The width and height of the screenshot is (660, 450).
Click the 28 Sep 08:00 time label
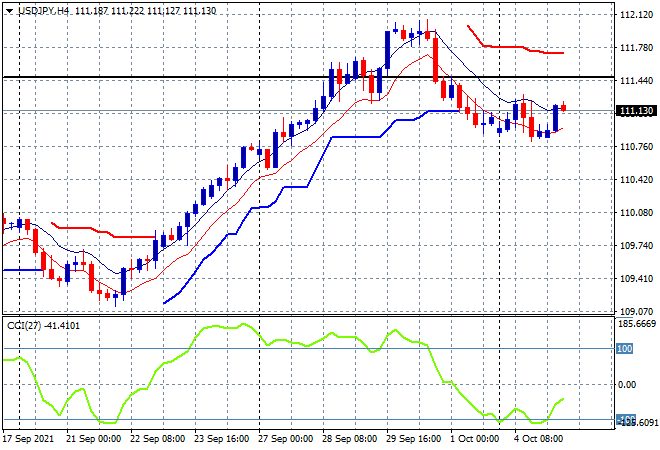click(x=349, y=439)
